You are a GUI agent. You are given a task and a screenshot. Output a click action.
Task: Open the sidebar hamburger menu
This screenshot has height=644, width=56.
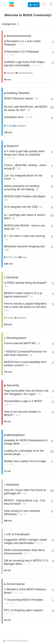(4, 5)
